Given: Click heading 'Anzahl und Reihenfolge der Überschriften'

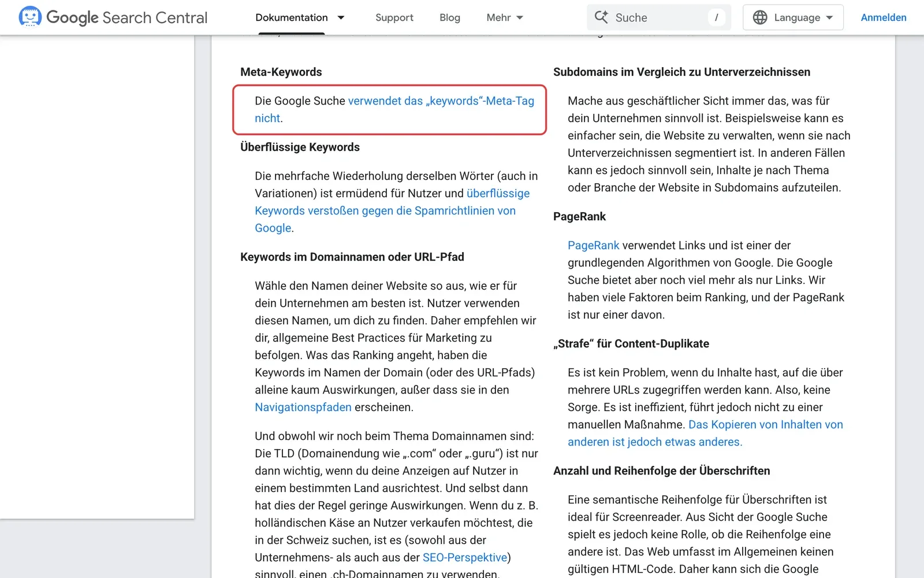Looking at the screenshot, I should (x=661, y=470).
